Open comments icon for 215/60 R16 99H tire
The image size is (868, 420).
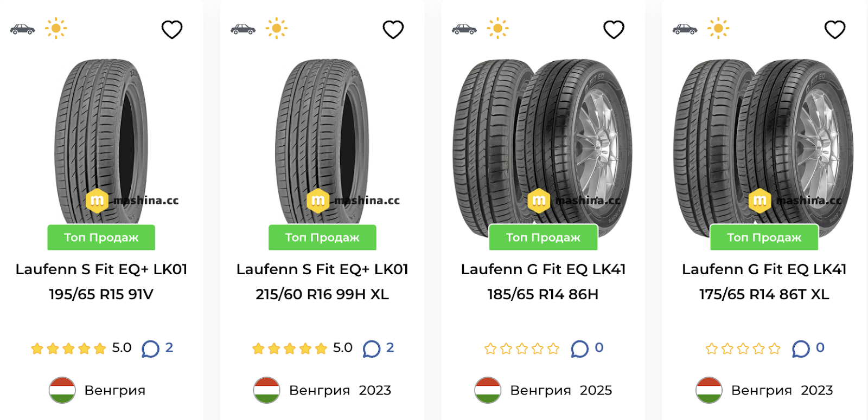(x=371, y=348)
